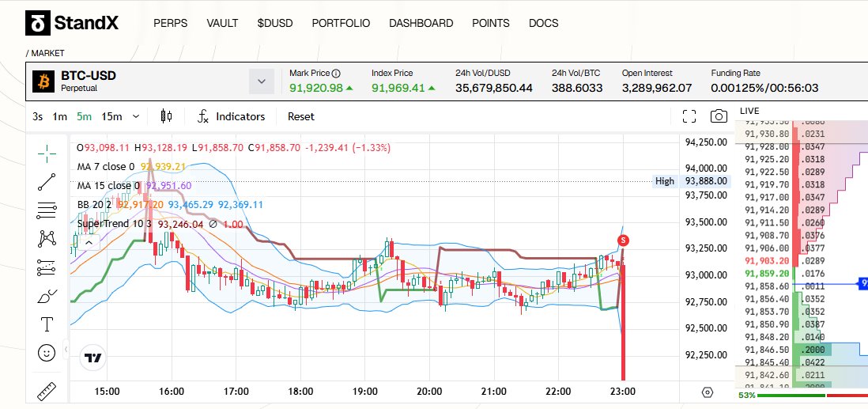Select the Text annotation tool

pyautogui.click(x=47, y=324)
